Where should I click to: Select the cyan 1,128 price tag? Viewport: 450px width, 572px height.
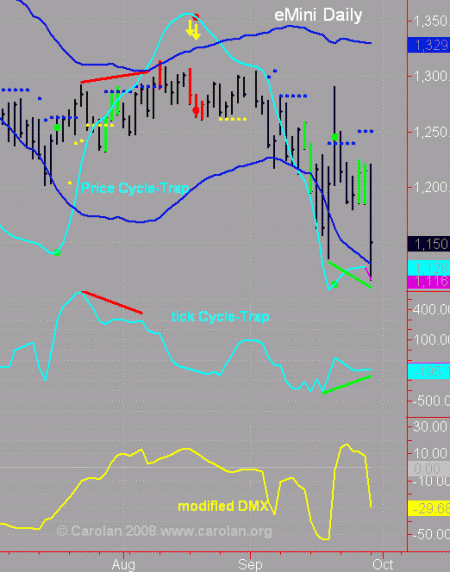click(x=429, y=268)
